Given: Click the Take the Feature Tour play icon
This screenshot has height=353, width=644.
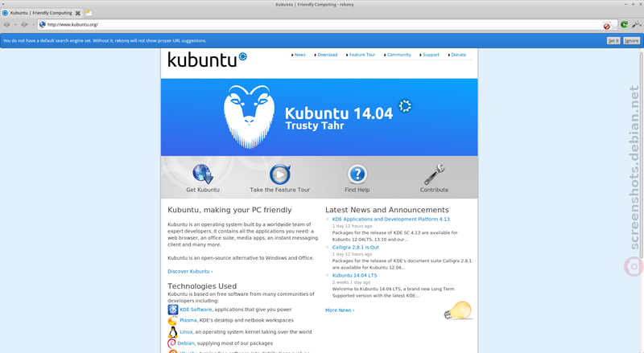Looking at the screenshot, I should pyautogui.click(x=280, y=174).
